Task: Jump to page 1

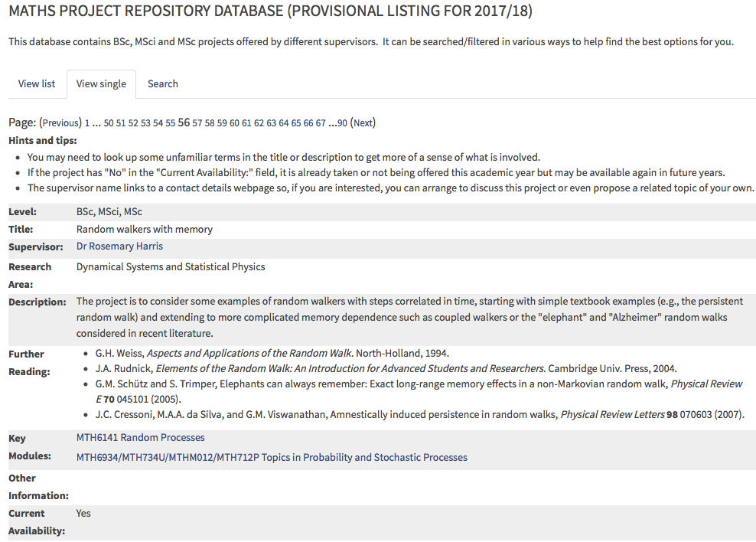Action: coord(87,123)
